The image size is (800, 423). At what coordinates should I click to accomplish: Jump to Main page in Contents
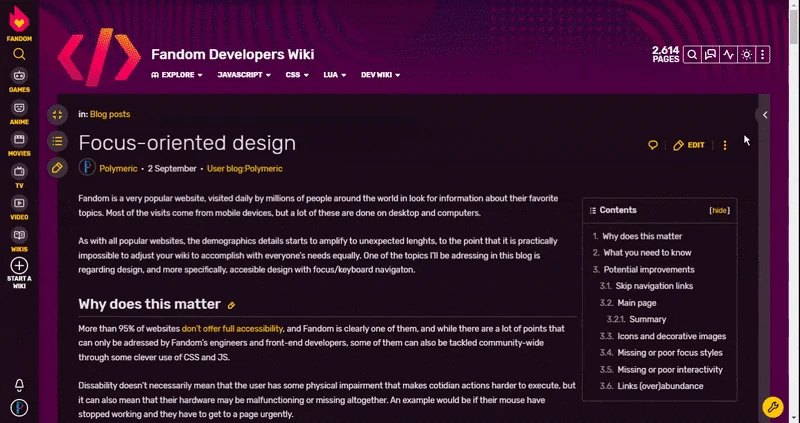637,303
